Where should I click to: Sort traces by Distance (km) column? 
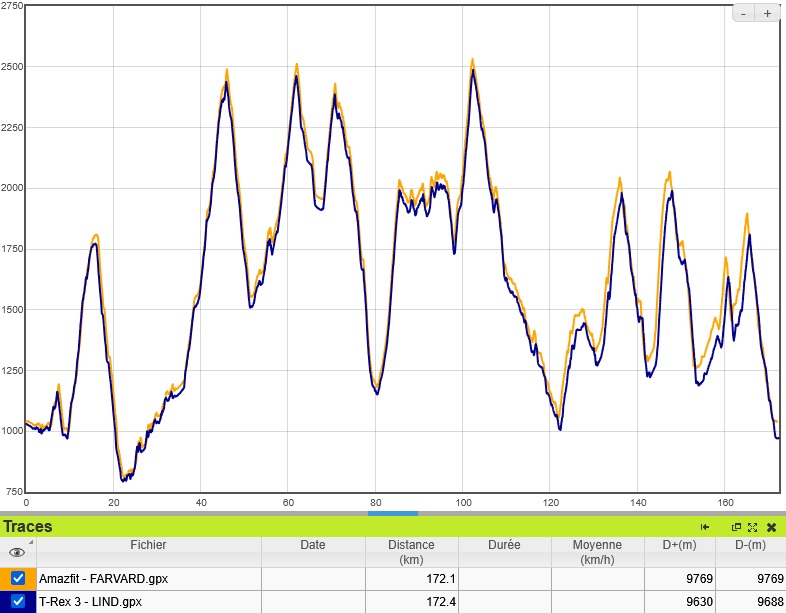411,551
